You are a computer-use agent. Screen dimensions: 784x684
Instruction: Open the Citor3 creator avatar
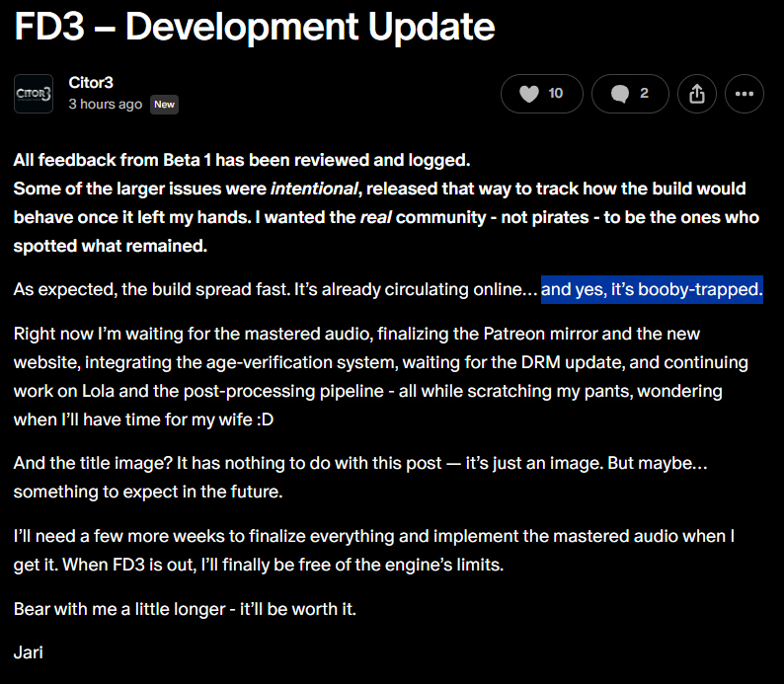click(34, 94)
